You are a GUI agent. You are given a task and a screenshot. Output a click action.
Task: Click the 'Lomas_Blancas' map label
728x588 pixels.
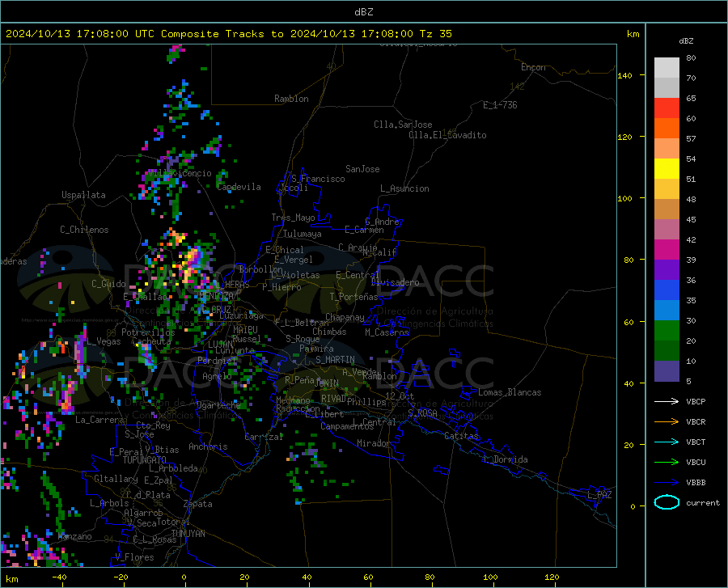(510, 392)
